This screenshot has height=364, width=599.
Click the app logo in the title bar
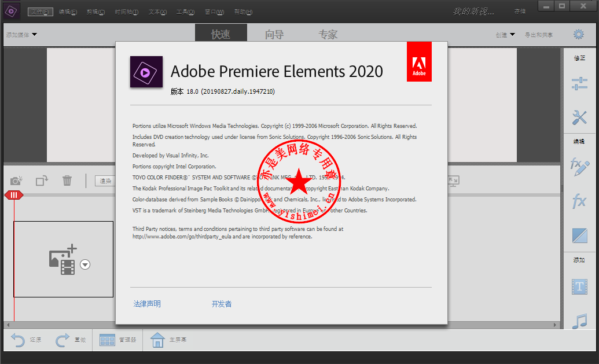12,11
